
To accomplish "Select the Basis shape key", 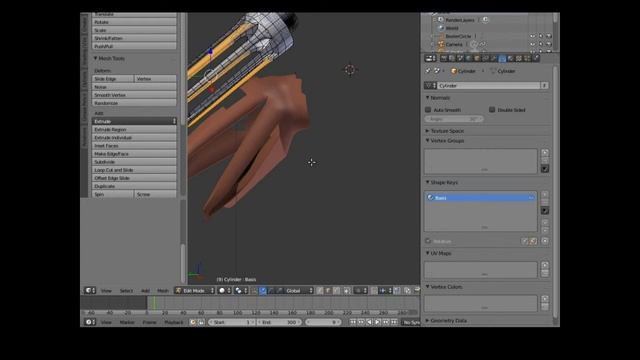I will click(480, 198).
